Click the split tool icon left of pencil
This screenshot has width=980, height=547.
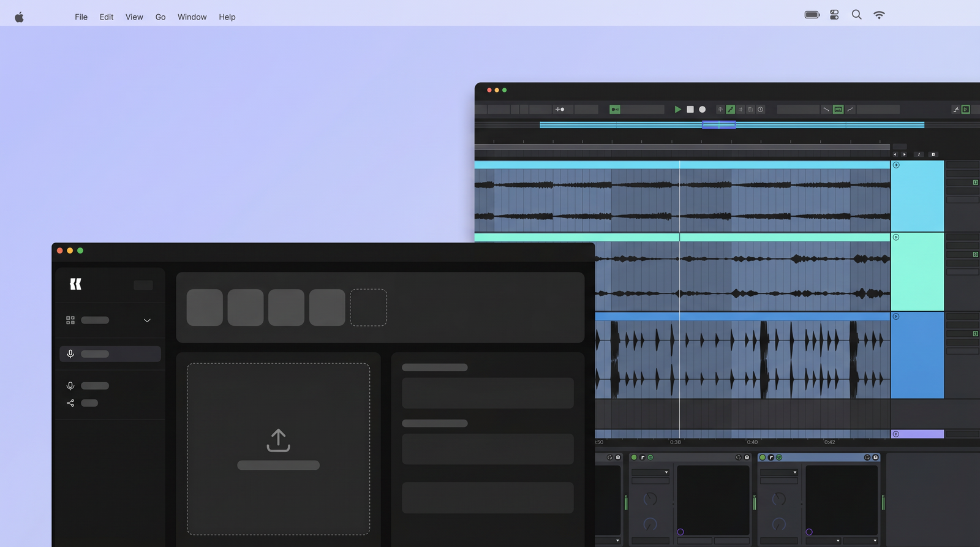coord(720,109)
